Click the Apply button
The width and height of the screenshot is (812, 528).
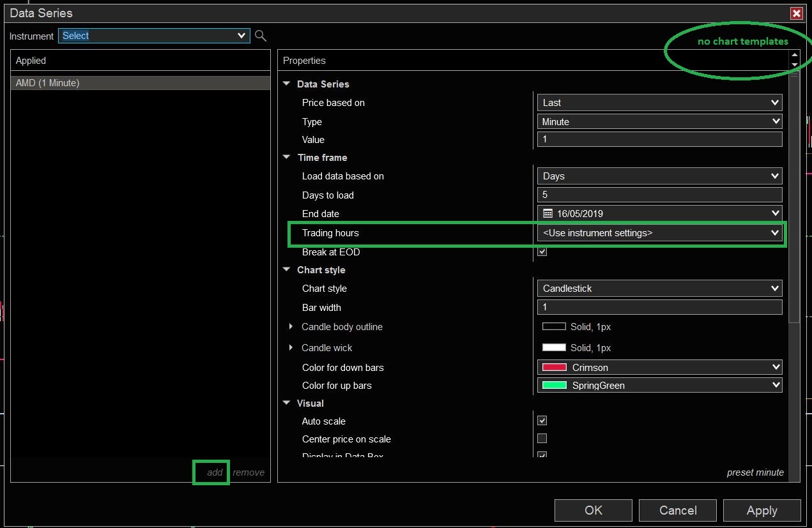(x=762, y=510)
